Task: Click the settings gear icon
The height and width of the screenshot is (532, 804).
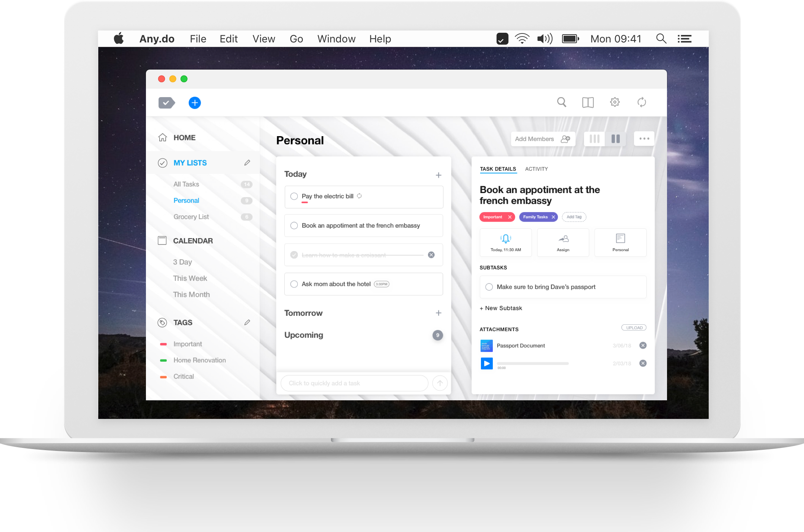Action: pyautogui.click(x=615, y=102)
